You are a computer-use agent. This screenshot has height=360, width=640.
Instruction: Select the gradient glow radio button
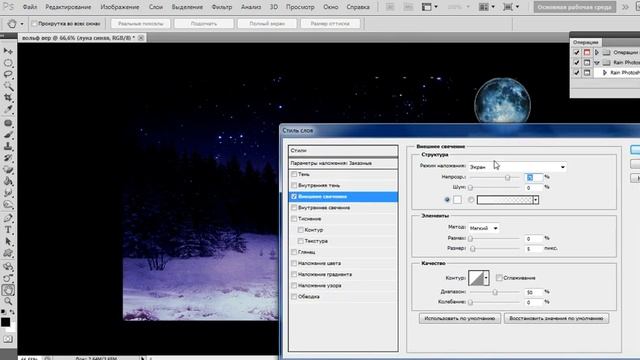click(471, 200)
